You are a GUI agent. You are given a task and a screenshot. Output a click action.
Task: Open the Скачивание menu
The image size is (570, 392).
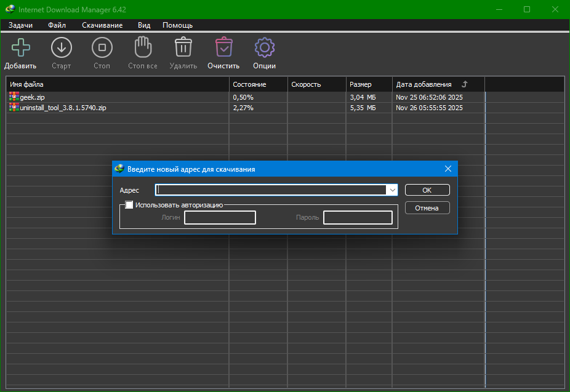(102, 25)
